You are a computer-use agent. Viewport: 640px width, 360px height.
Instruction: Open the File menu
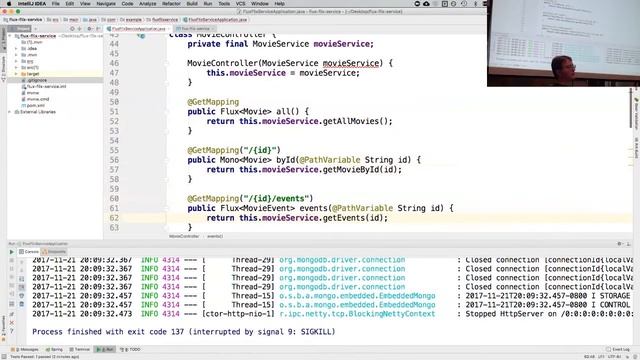56,4
